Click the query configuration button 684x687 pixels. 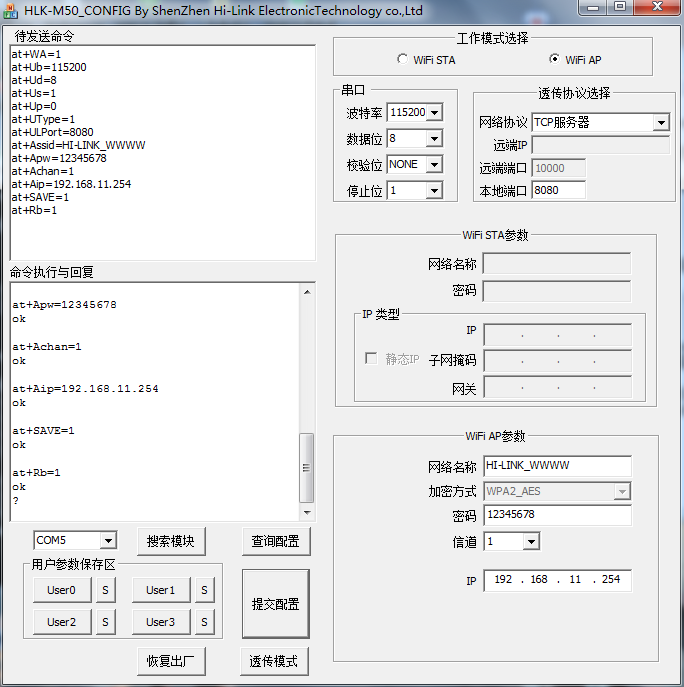(x=276, y=541)
